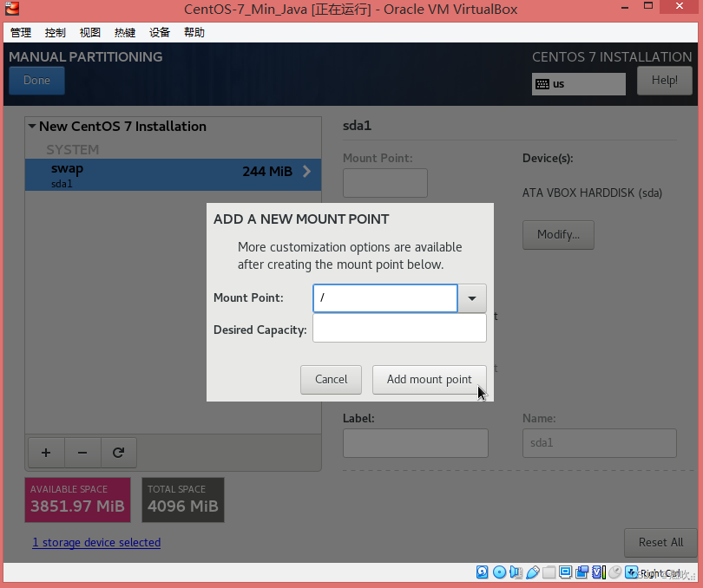This screenshot has width=703, height=588.
Task: Click the shared folders status icon
Action: 549,572
